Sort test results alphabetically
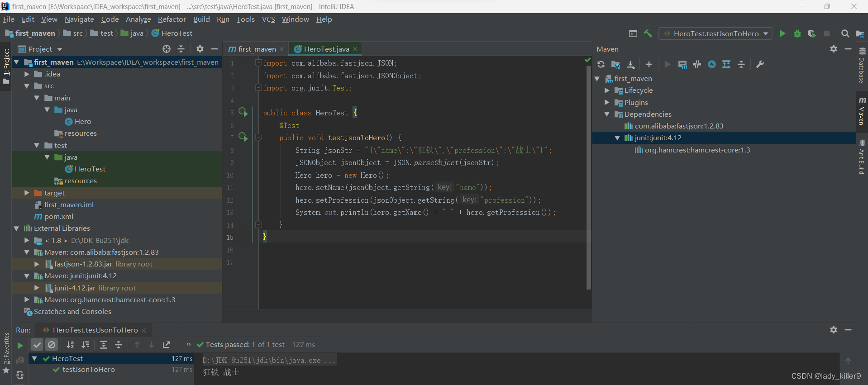 [x=70, y=345]
